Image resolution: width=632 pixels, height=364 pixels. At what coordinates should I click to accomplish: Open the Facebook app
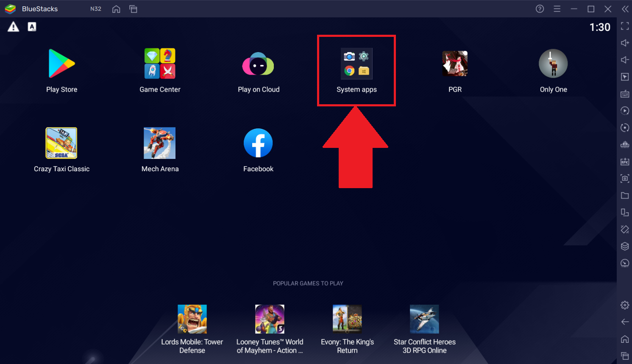coord(258,143)
